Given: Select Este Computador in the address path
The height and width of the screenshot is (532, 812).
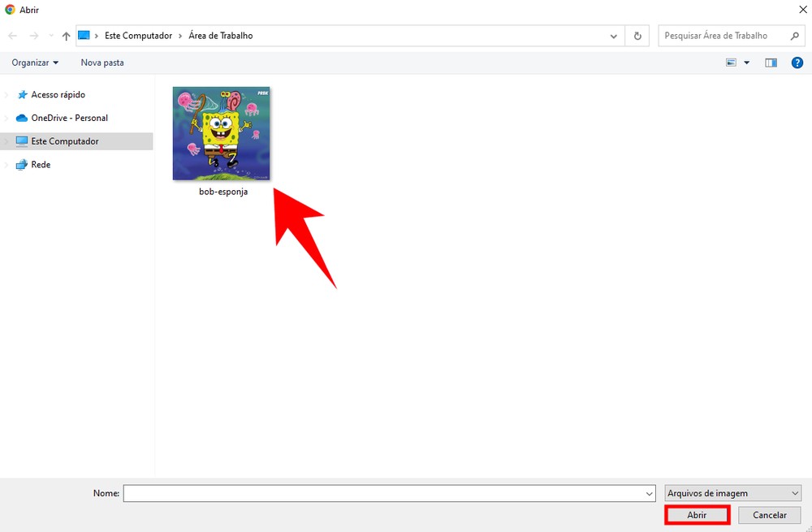Looking at the screenshot, I should tap(138, 36).
